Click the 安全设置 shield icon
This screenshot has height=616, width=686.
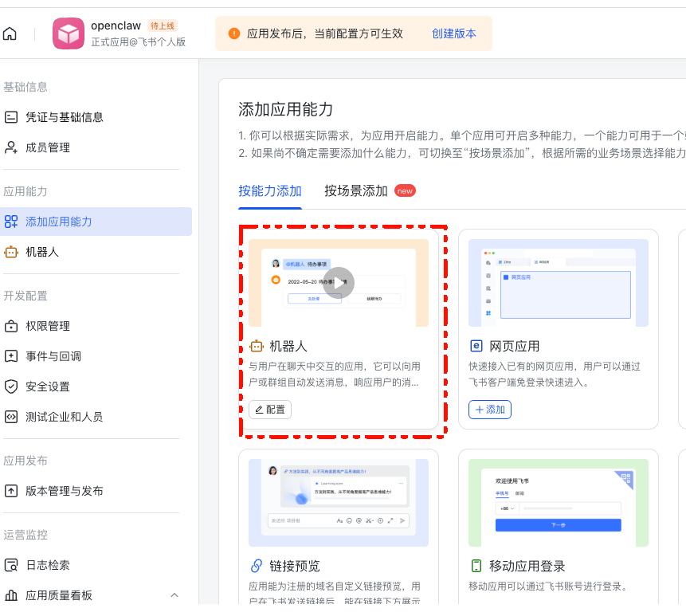11,386
